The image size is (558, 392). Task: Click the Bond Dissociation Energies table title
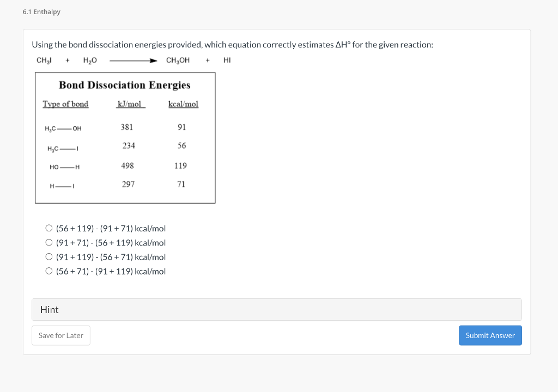(x=125, y=85)
